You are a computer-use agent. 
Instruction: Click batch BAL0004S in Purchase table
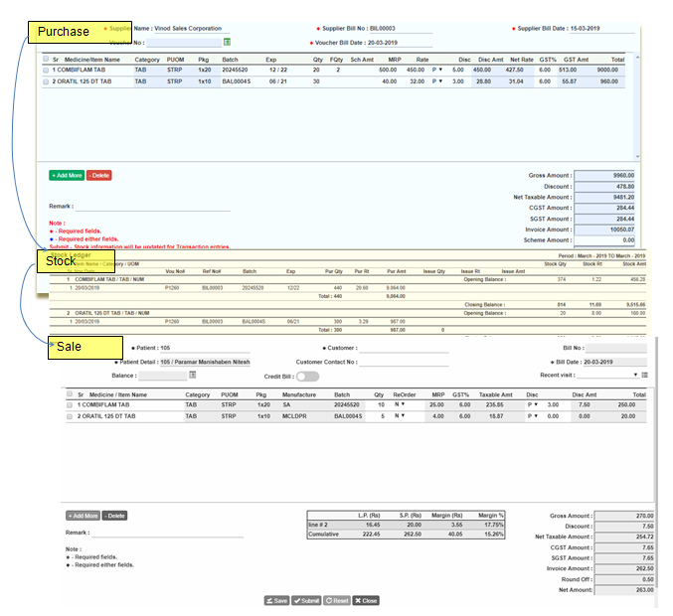coord(236,81)
